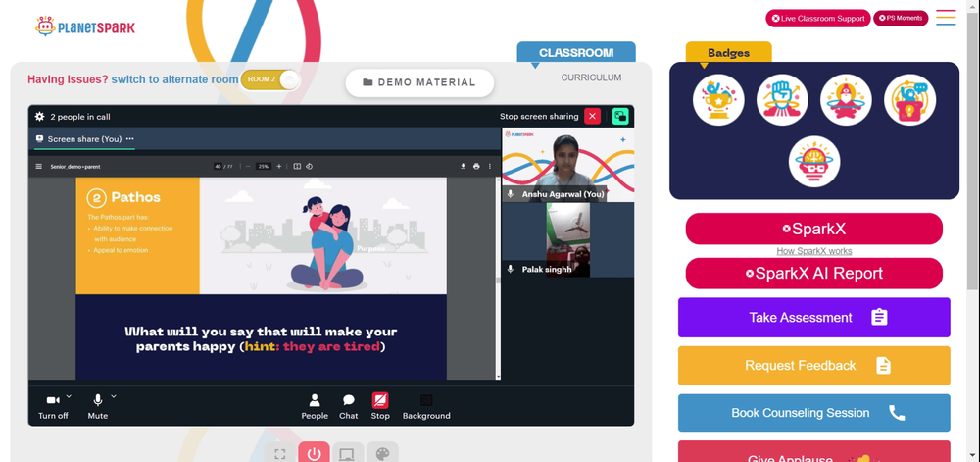Click the '2 people in call' text

coord(80,117)
